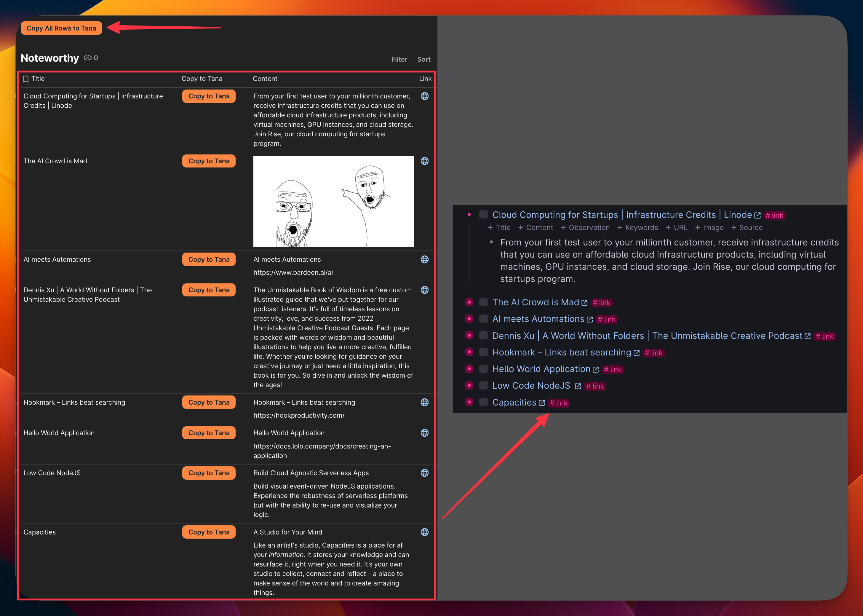Open globe link for Capacities row
This screenshot has height=616, width=863.
point(425,532)
